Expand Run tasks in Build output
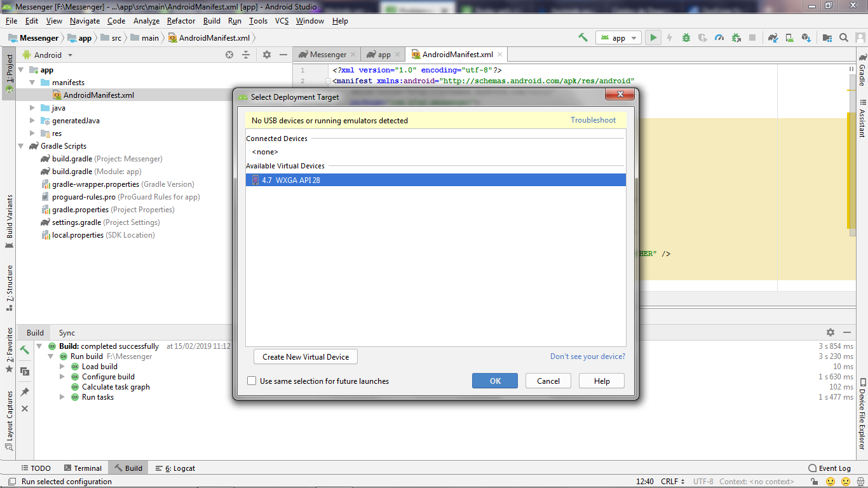The image size is (868, 488). (x=62, y=397)
